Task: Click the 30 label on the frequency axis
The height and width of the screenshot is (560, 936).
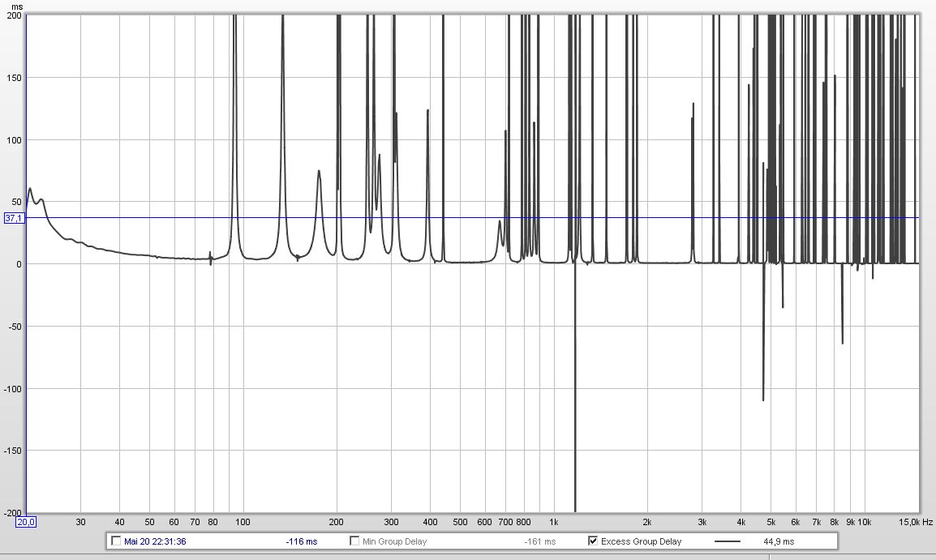Action: [80, 522]
